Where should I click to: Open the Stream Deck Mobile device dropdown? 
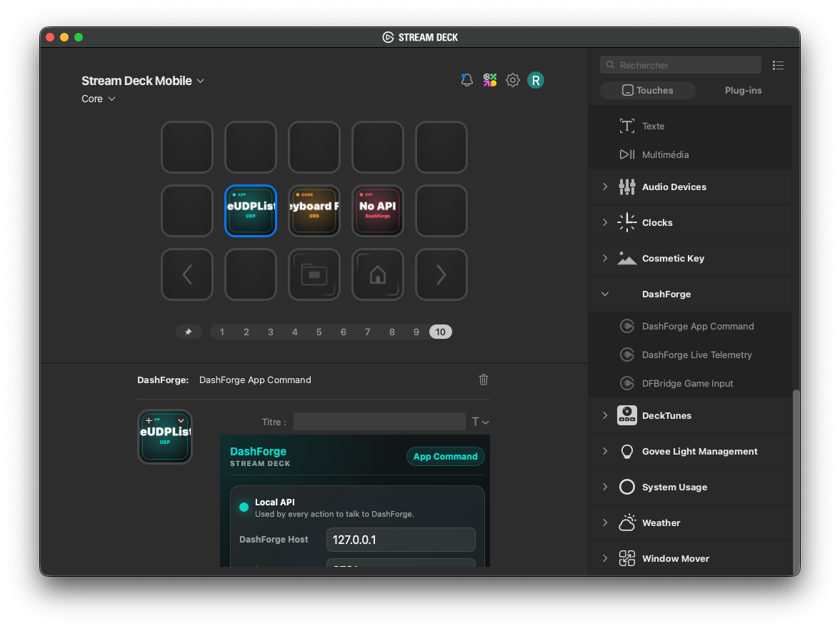tap(143, 81)
